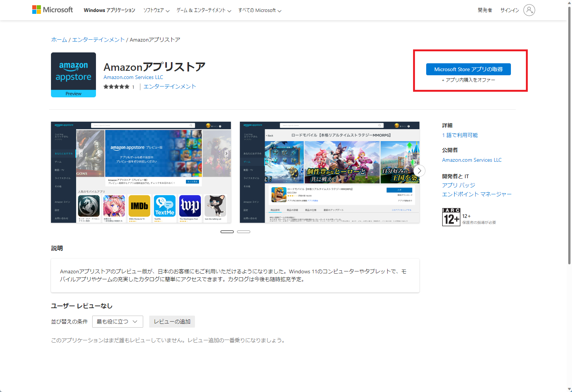Open the Amazon appstore Preview app icon
This screenshot has height=392, width=572.
(73, 75)
